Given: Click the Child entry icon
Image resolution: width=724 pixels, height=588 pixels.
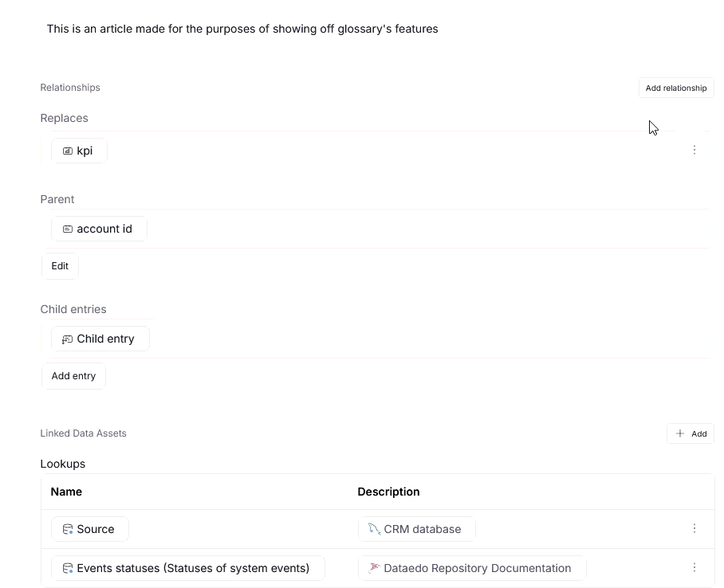Looking at the screenshot, I should tap(68, 339).
